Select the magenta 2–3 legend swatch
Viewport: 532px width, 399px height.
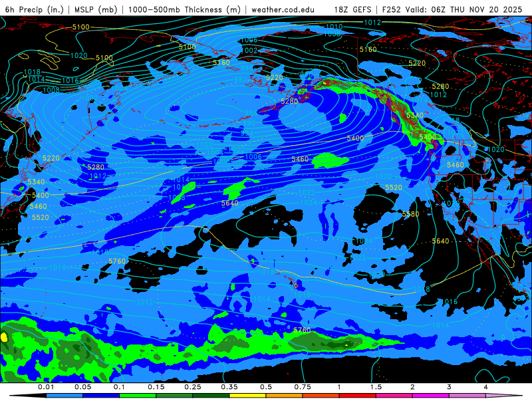(x=431, y=396)
